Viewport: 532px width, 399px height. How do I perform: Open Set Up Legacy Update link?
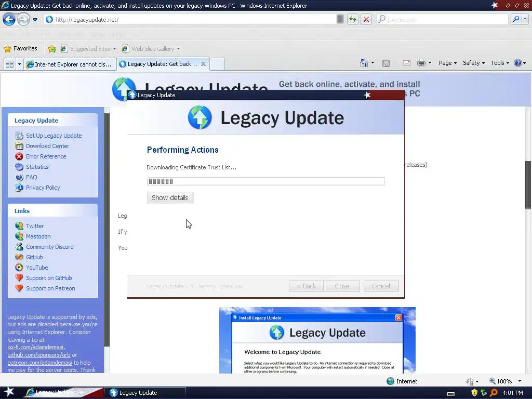[54, 136]
